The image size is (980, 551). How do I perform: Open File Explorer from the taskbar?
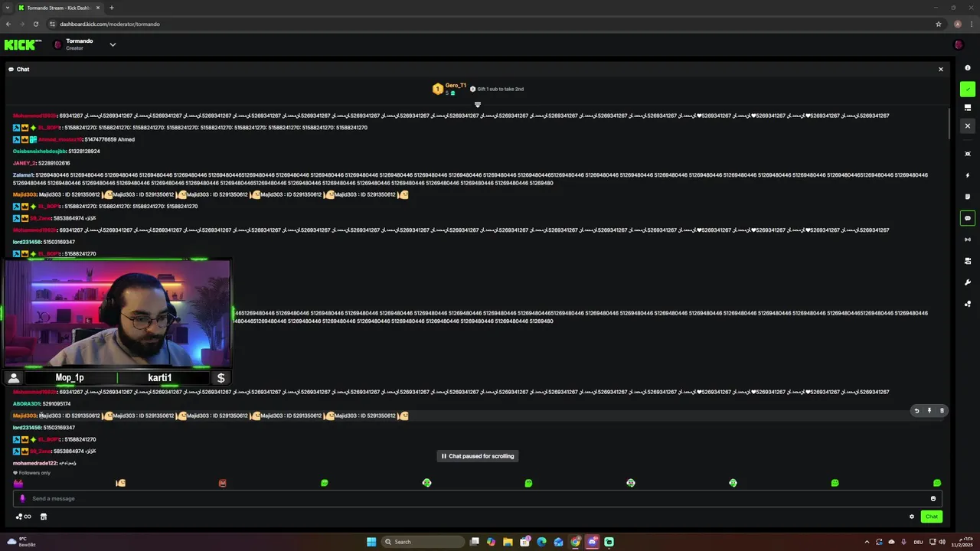[508, 542]
